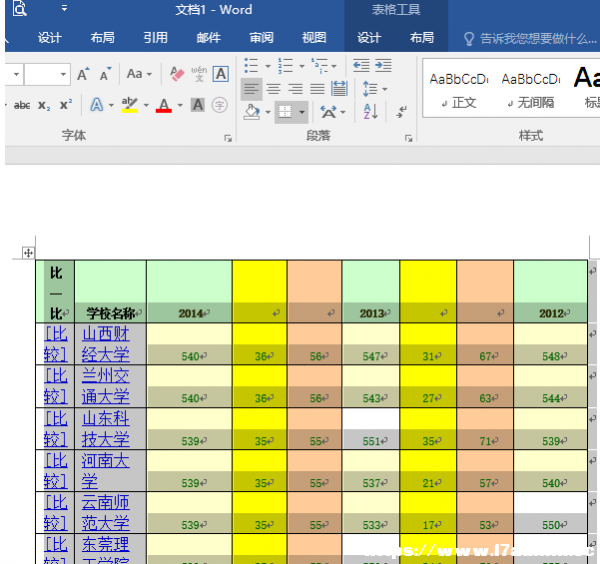
Task: Increase paragraph indent
Action: [383, 65]
